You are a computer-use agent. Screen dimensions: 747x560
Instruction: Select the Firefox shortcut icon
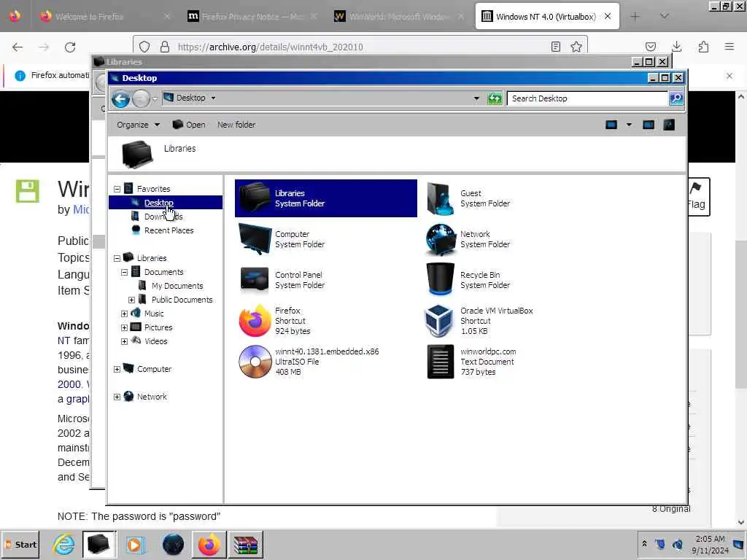tap(255, 321)
